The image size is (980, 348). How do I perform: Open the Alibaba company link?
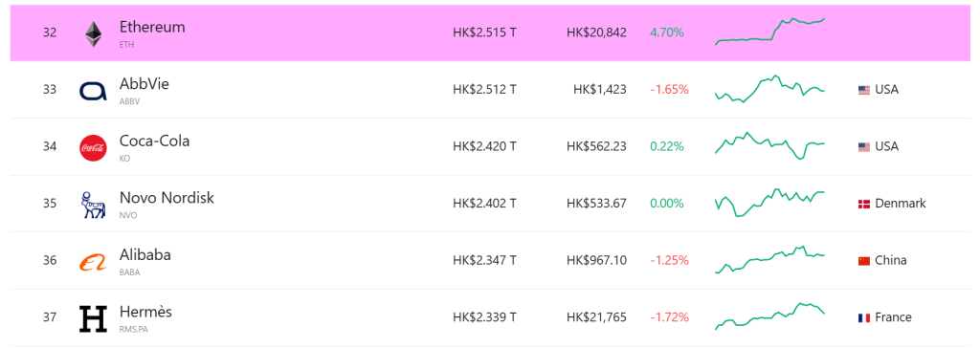[x=145, y=255]
